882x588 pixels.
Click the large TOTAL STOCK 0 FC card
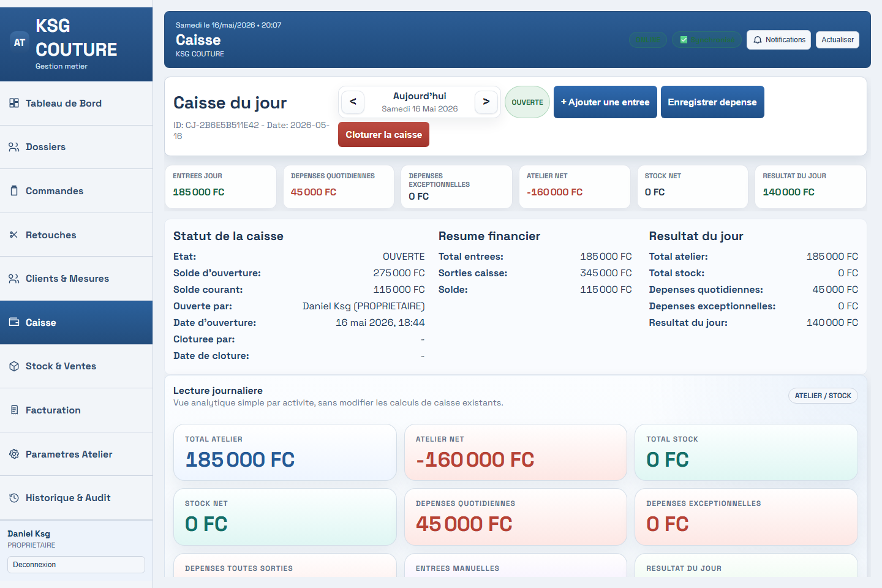[746, 453]
